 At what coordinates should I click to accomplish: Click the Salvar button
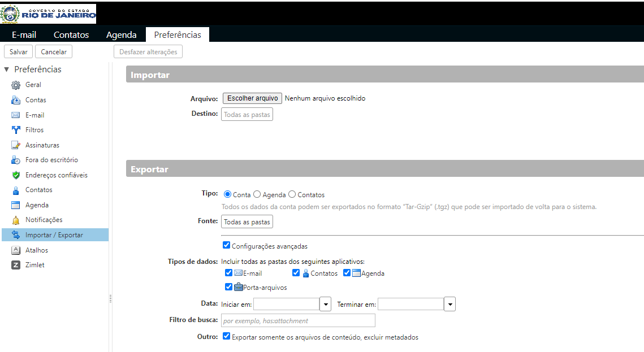(x=19, y=52)
